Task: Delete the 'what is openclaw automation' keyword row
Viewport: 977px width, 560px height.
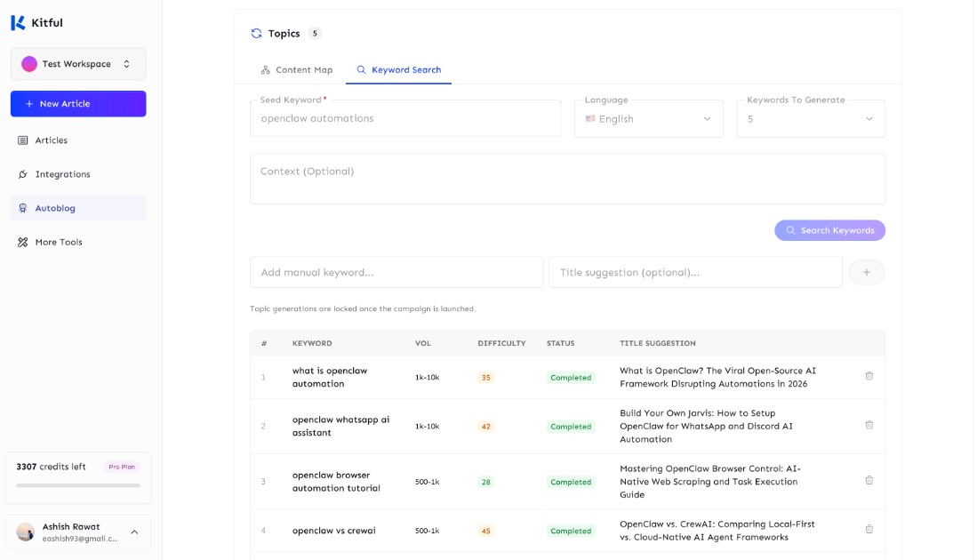Action: click(869, 376)
